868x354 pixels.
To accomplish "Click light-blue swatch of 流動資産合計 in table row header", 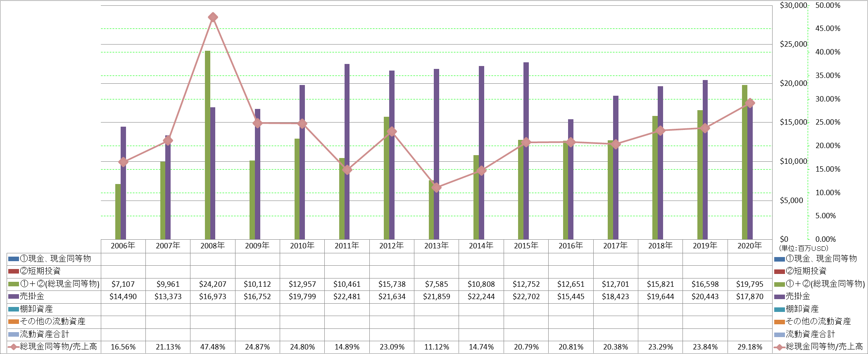I will (x=14, y=335).
